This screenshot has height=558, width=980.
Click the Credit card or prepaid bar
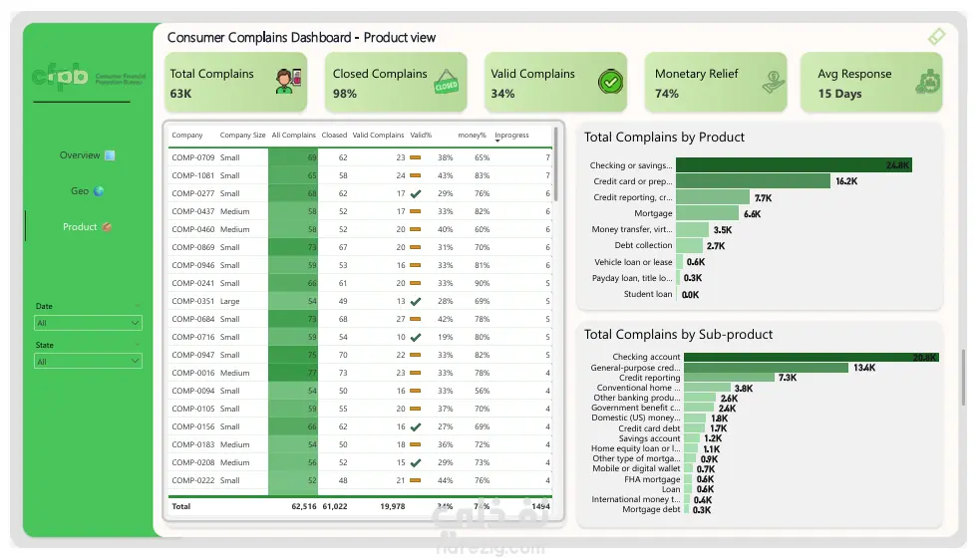[753, 181]
